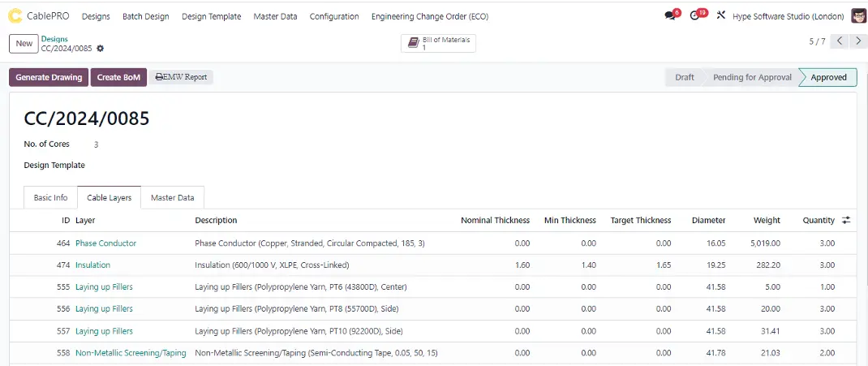Switch to the Basic Info tab
The height and width of the screenshot is (366, 868).
tap(50, 198)
